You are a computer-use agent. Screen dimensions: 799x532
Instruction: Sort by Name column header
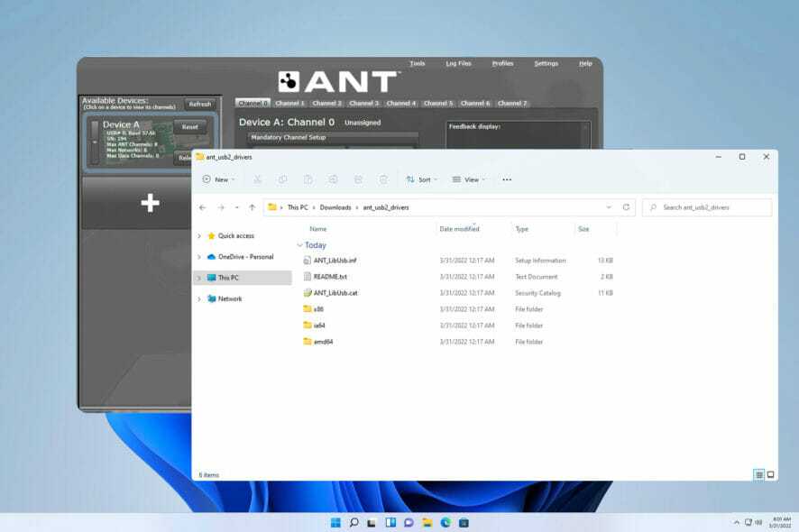pyautogui.click(x=318, y=229)
